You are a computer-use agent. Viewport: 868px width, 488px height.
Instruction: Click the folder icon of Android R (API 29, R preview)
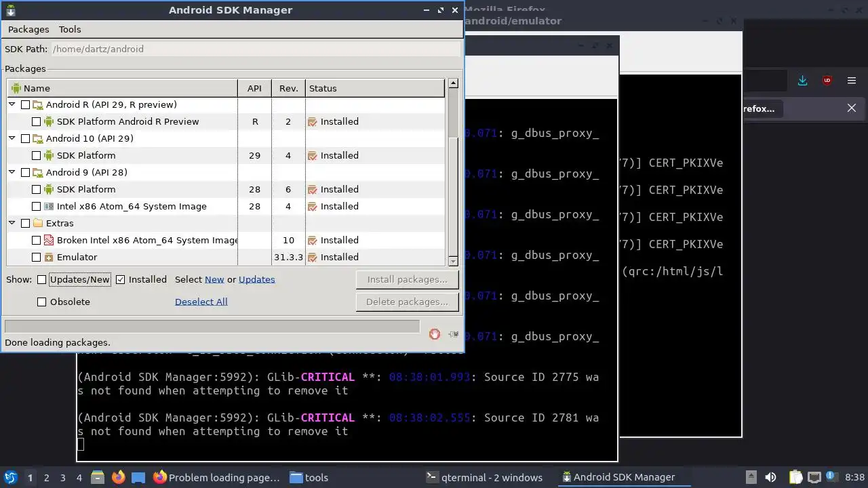click(x=38, y=105)
